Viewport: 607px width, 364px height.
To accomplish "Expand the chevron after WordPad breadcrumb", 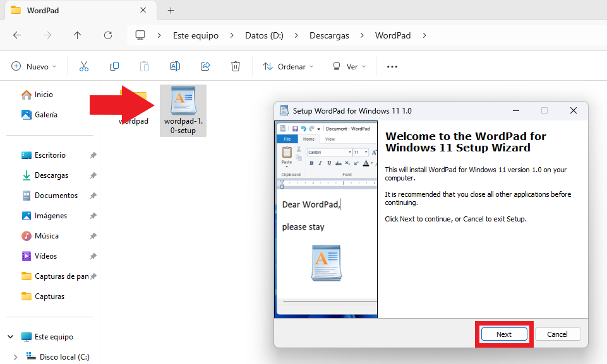I will tap(424, 35).
